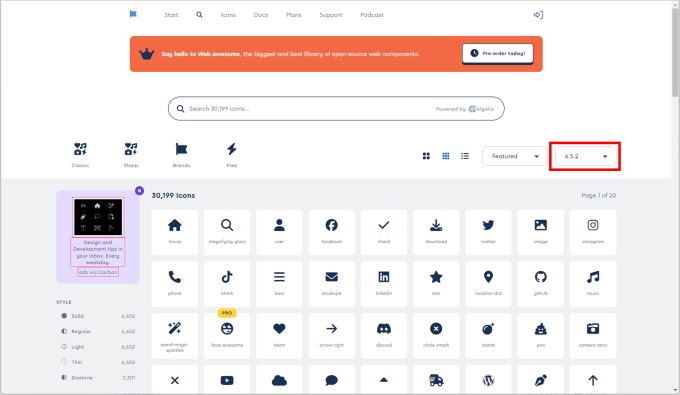Image resolution: width=680 pixels, height=395 pixels.
Task: Select the envelope icon card
Action: tap(331, 284)
